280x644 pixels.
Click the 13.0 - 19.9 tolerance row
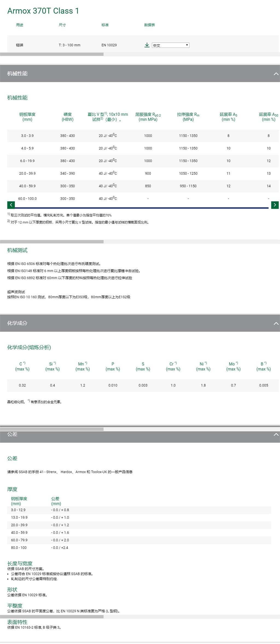tap(139, 517)
